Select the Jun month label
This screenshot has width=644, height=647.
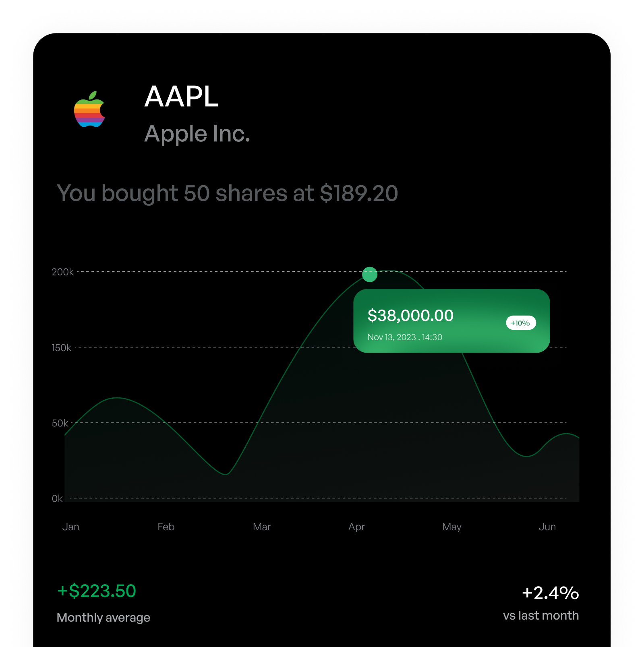coord(547,527)
